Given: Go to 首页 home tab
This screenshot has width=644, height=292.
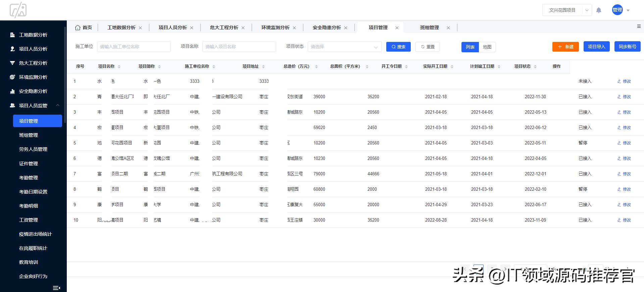Looking at the screenshot, I should point(84,27).
